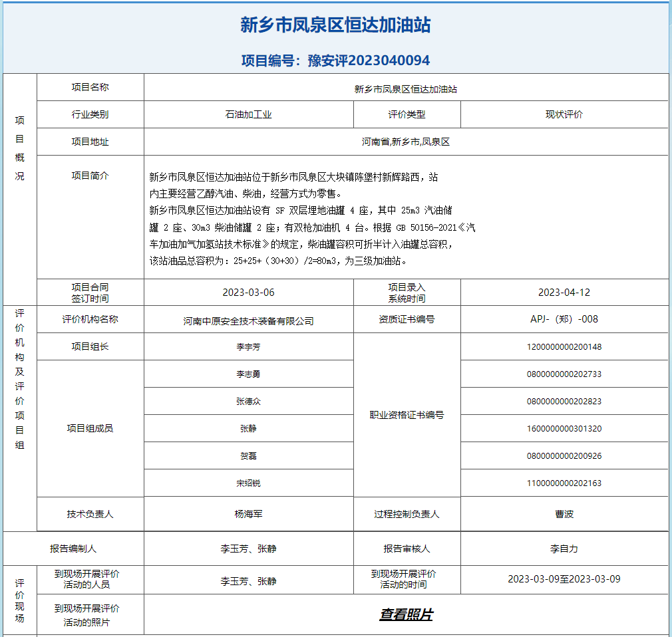Image resolution: width=672 pixels, height=637 pixels.
Task: Click the 项目概况 section header
Action: click(20, 148)
